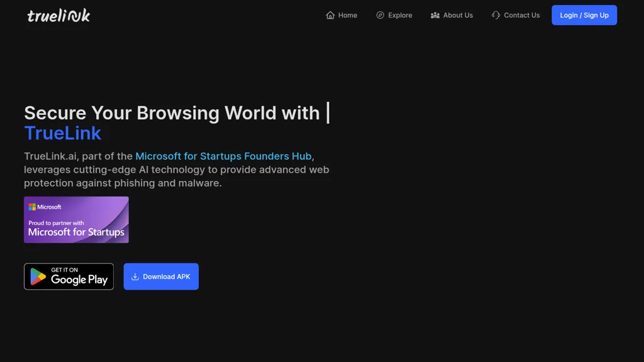
Task: Click "Secure Your Browsing World with" heading
Action: (x=172, y=113)
